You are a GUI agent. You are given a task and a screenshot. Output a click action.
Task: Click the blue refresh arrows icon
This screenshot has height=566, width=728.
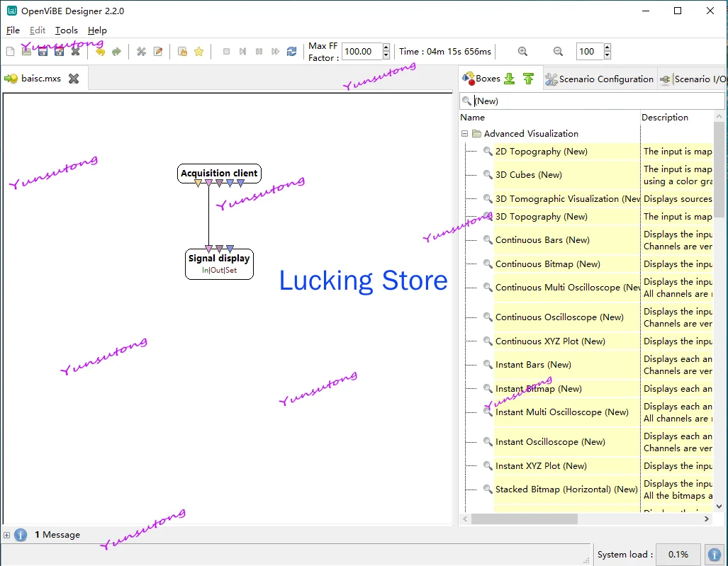(292, 52)
